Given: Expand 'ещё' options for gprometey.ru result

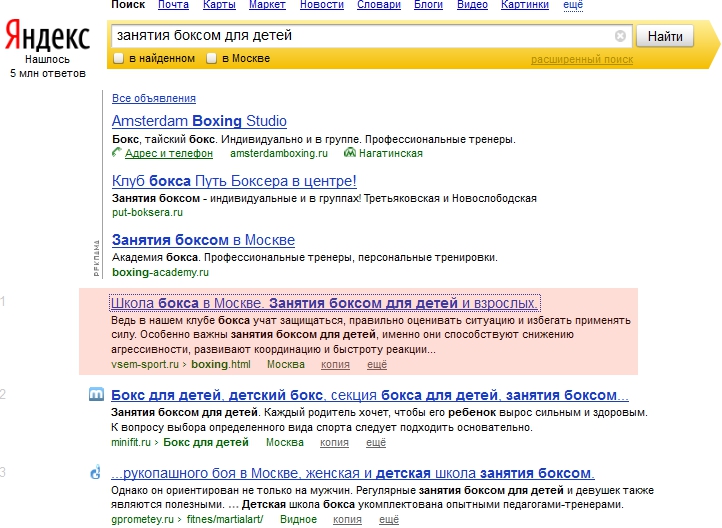Looking at the screenshot, I should [389, 519].
